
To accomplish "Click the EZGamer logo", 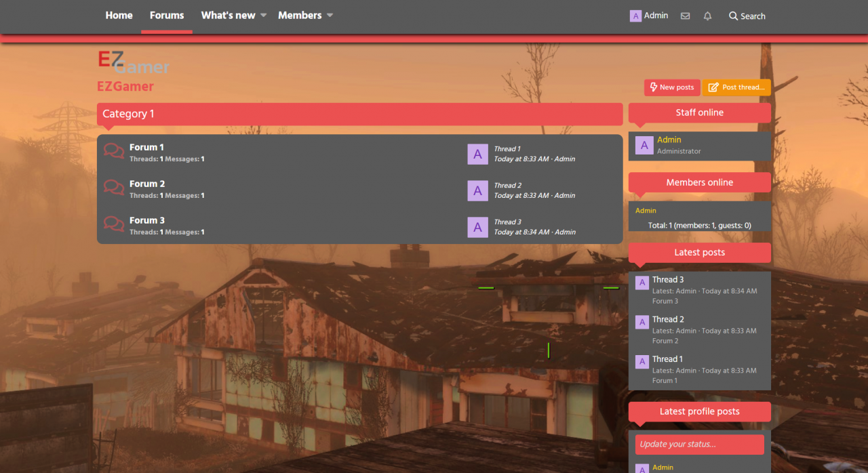I will pyautogui.click(x=133, y=63).
